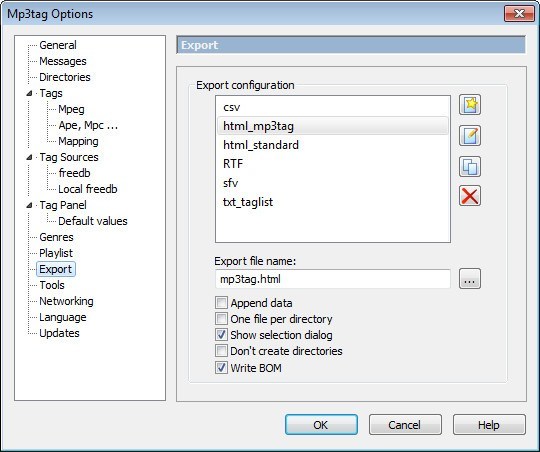
Task: Click the Delete export configuration red X
Action: click(470, 196)
